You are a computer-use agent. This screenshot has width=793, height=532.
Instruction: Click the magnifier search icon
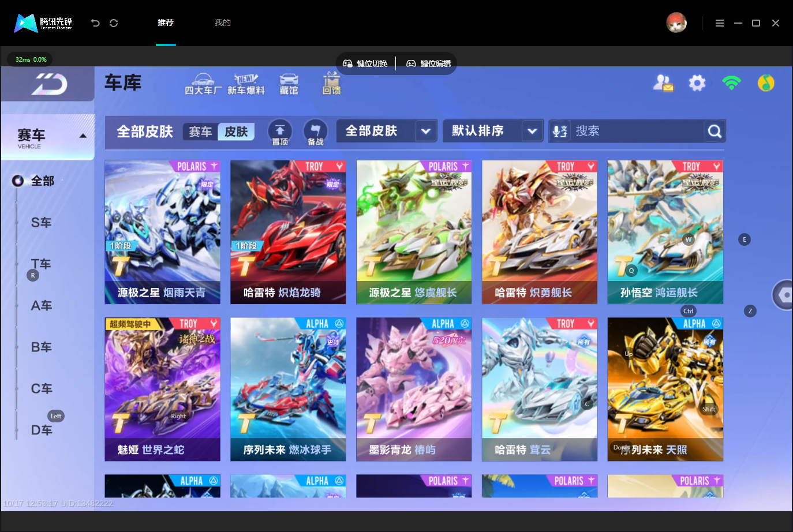pos(715,132)
